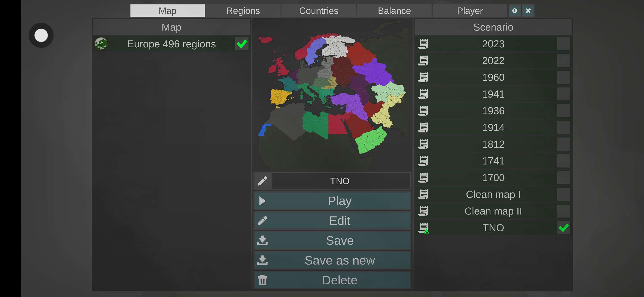Open the Countries tab

(x=319, y=11)
